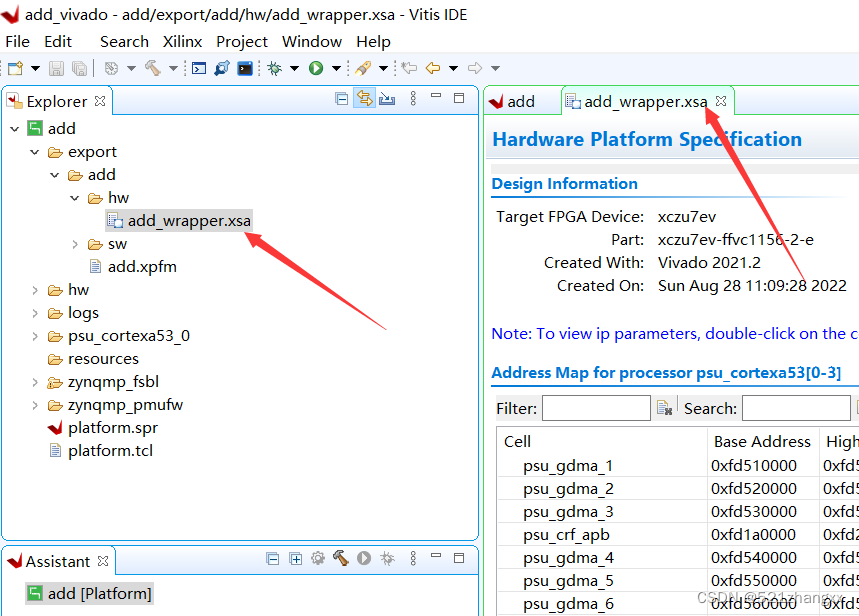Collapse the export folder in Explorer
This screenshot has width=859, height=616.
34,151
